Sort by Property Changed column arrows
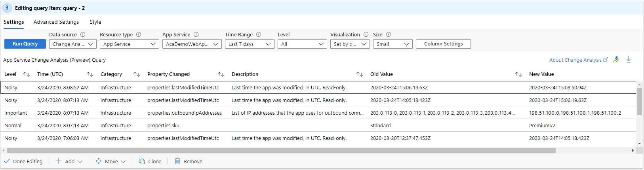 click(x=221, y=74)
